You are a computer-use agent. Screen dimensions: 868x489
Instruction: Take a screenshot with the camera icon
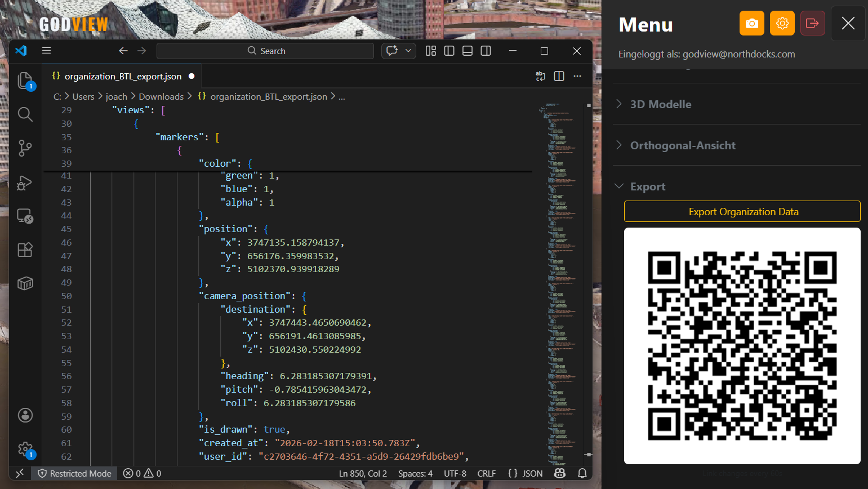pyautogui.click(x=751, y=23)
